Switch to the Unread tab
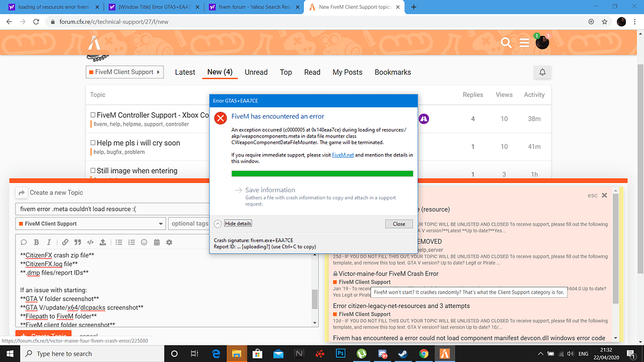The width and height of the screenshot is (644, 362). tap(256, 72)
